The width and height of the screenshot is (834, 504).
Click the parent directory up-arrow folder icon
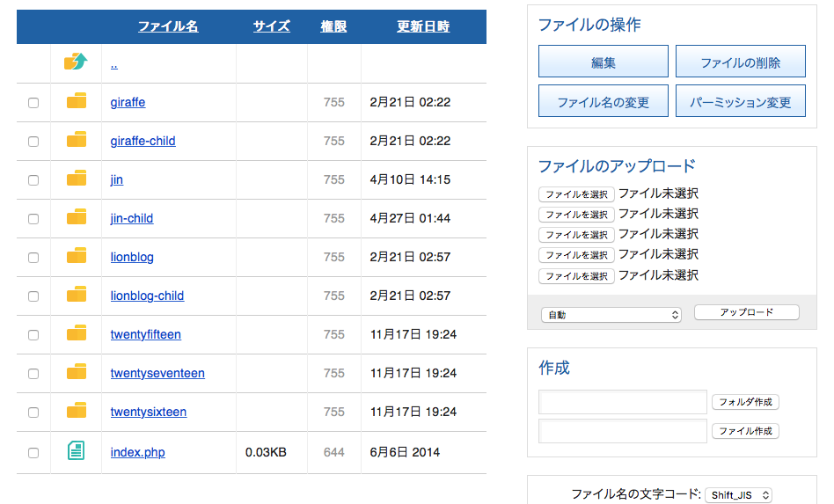pyautogui.click(x=76, y=62)
